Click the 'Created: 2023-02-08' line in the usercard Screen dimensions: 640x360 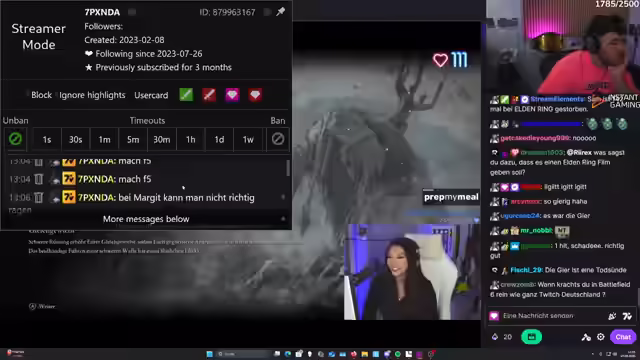tap(124, 40)
